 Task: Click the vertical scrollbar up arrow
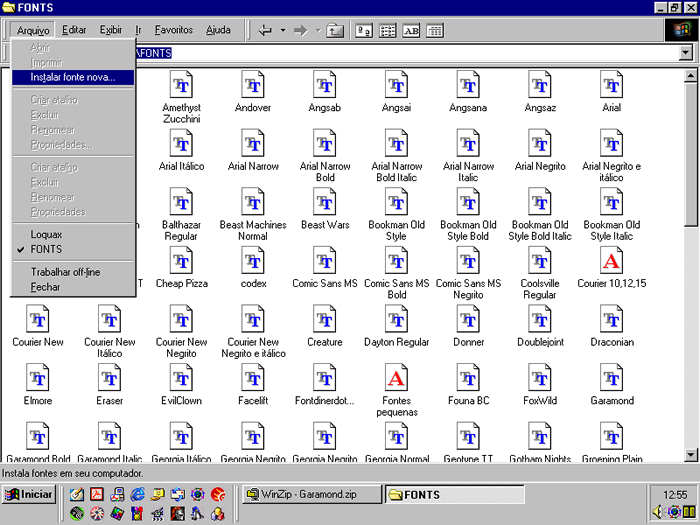(x=690, y=75)
